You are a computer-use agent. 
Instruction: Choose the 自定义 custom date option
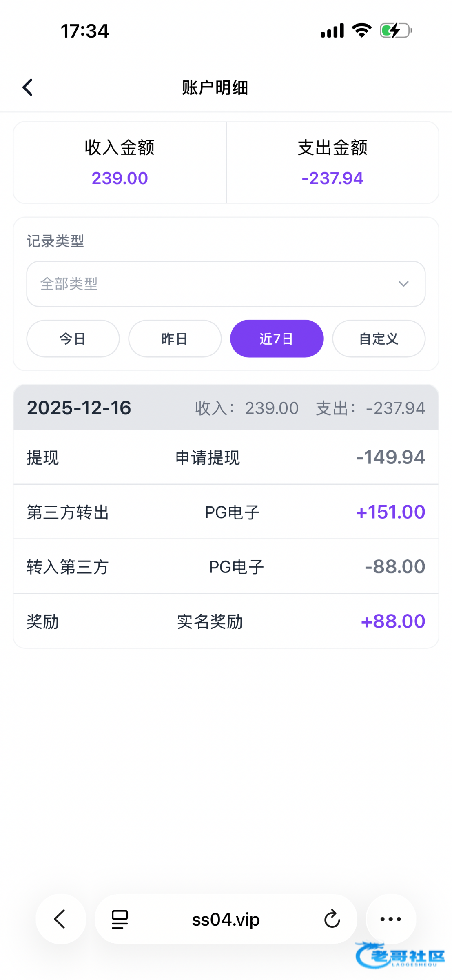click(379, 339)
